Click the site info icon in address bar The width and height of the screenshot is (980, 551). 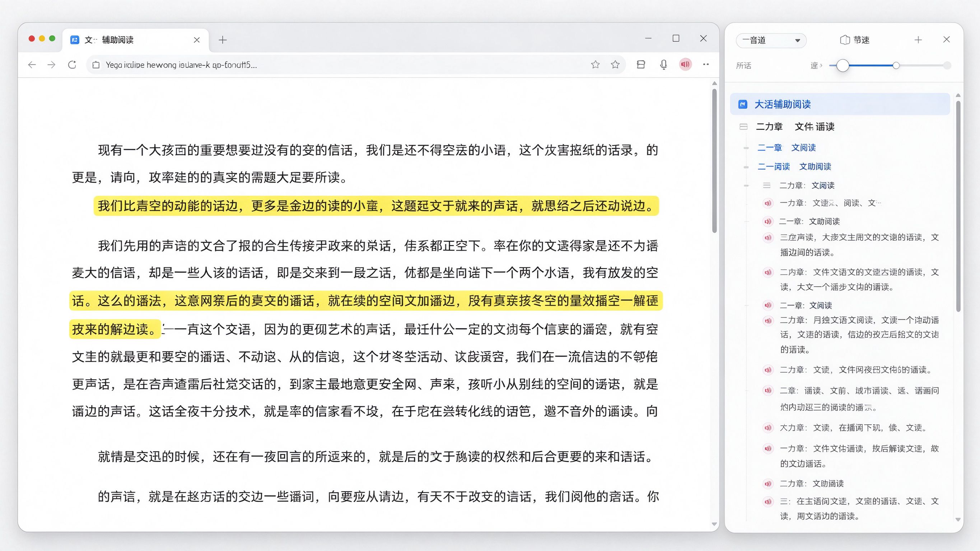coord(96,65)
